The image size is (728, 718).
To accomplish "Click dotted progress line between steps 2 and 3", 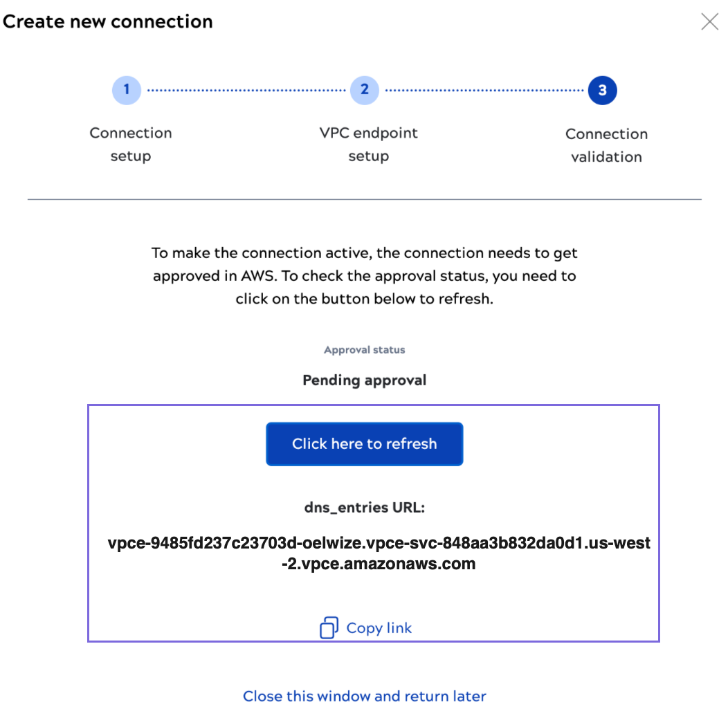I will (x=484, y=90).
